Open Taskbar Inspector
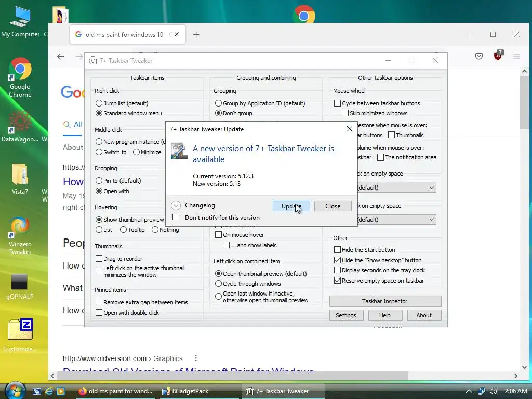Screen dimensions: 532x399 click(x=385, y=301)
